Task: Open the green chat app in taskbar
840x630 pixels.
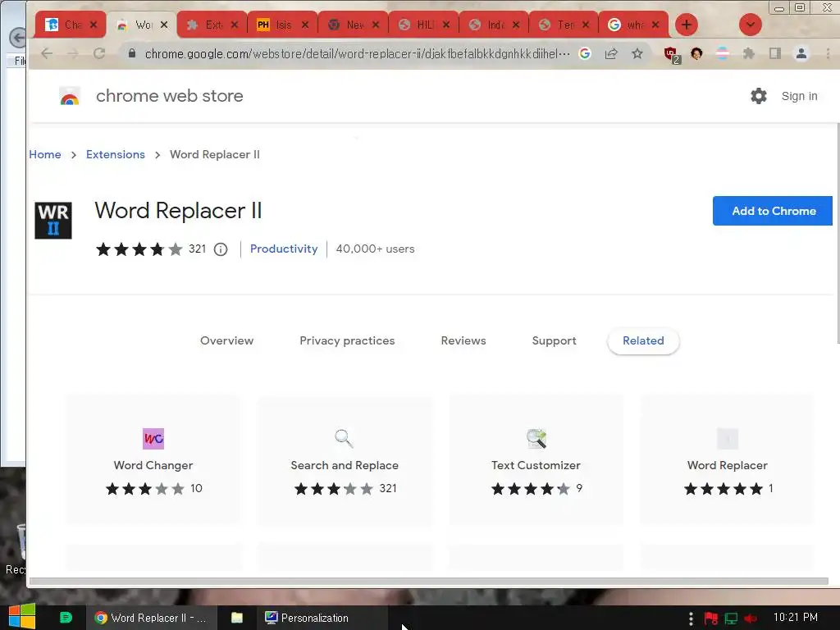Action: [66, 618]
